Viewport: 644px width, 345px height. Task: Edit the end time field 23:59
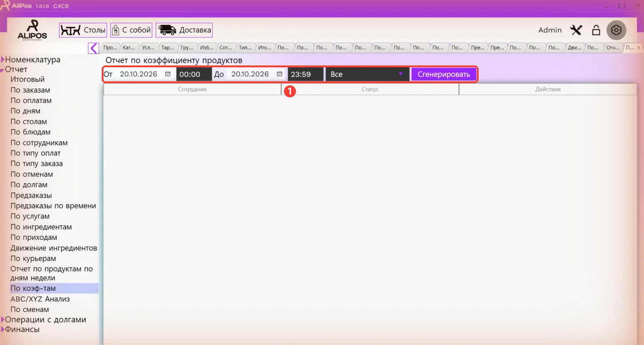pyautogui.click(x=305, y=74)
